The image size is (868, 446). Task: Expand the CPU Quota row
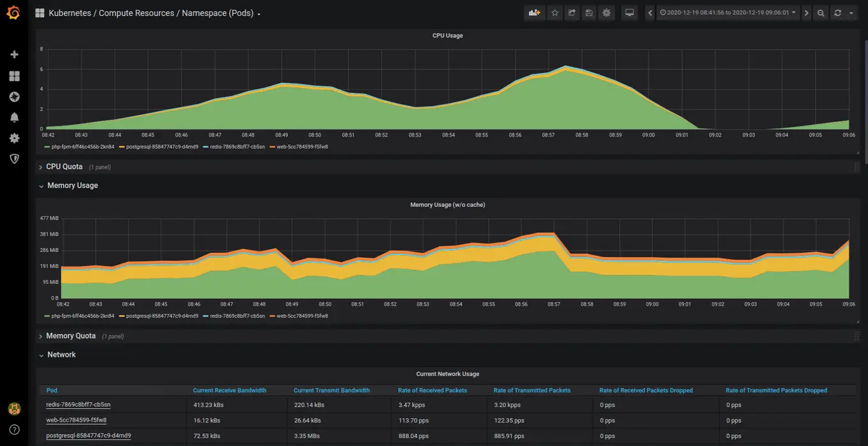click(64, 167)
